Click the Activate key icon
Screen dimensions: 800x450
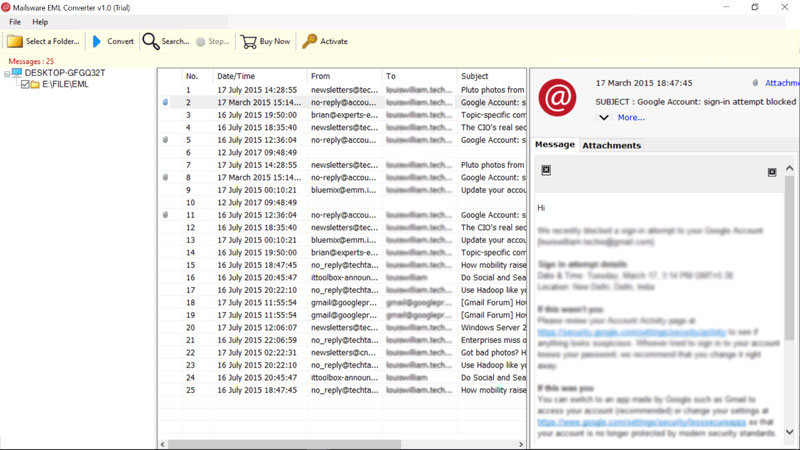coord(309,41)
